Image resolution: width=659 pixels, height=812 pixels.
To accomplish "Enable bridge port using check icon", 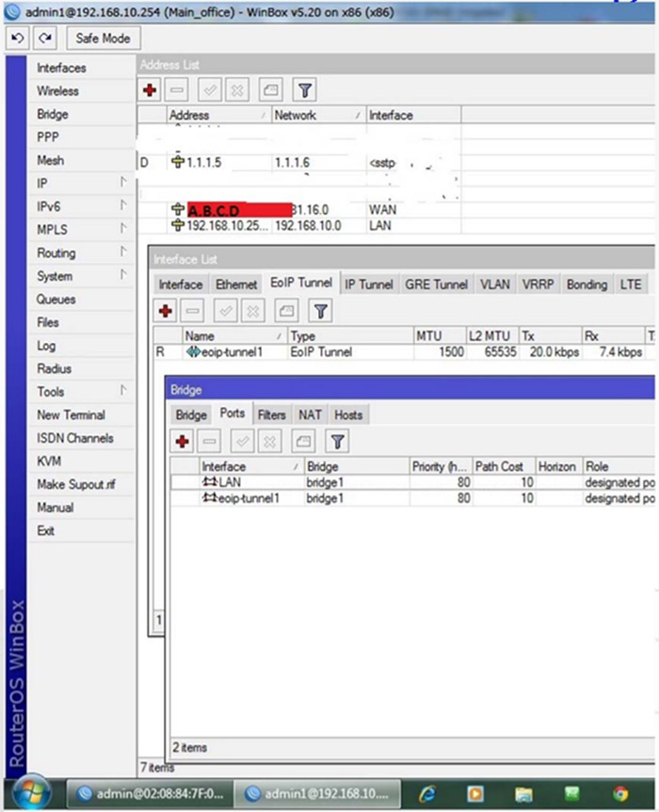I will 242,442.
